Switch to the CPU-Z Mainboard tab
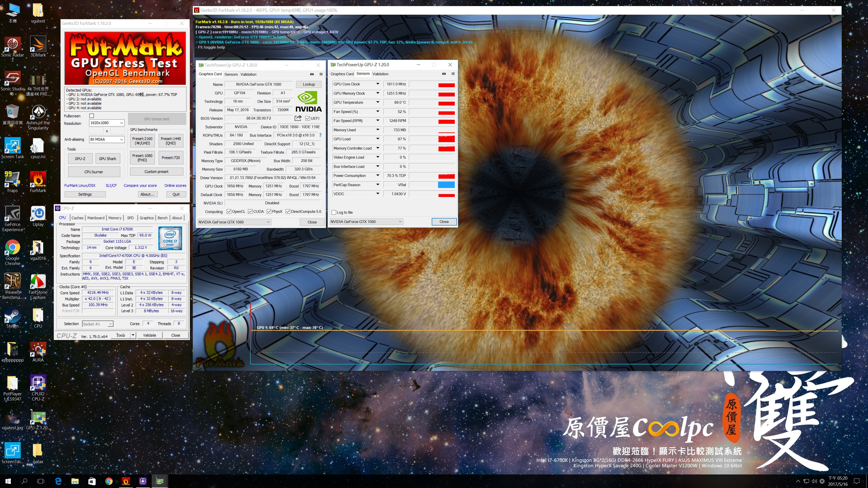The width and height of the screenshot is (868, 488). 96,218
